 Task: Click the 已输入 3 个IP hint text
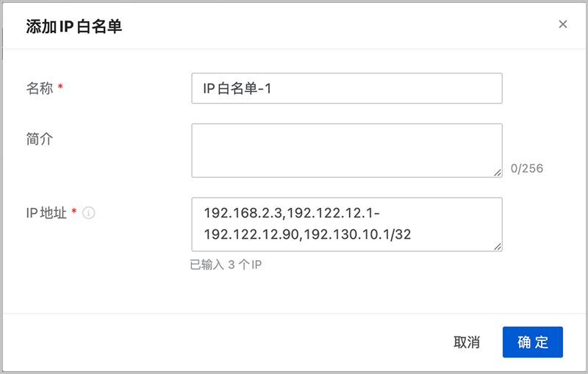(226, 265)
